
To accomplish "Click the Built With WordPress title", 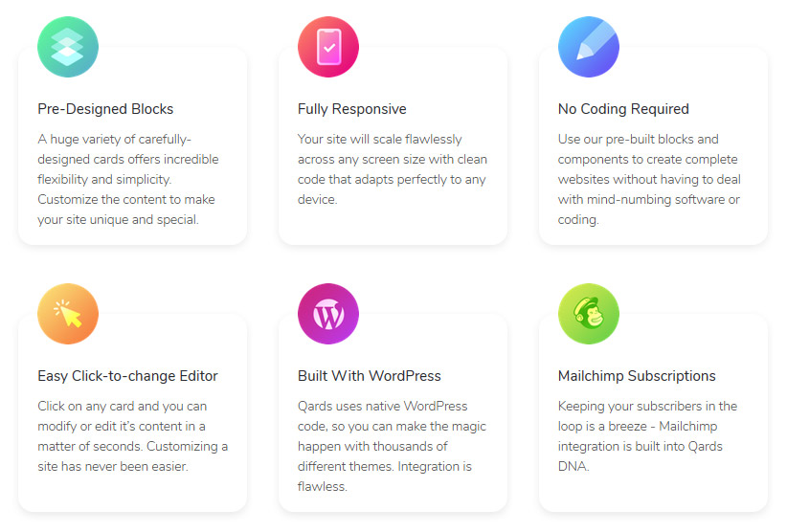I will pos(369,376).
